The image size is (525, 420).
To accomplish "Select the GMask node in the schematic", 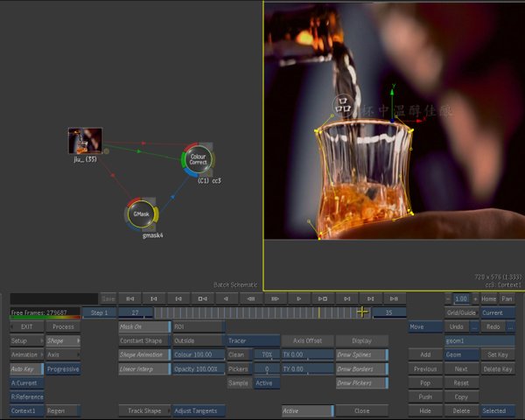I will 143,213.
